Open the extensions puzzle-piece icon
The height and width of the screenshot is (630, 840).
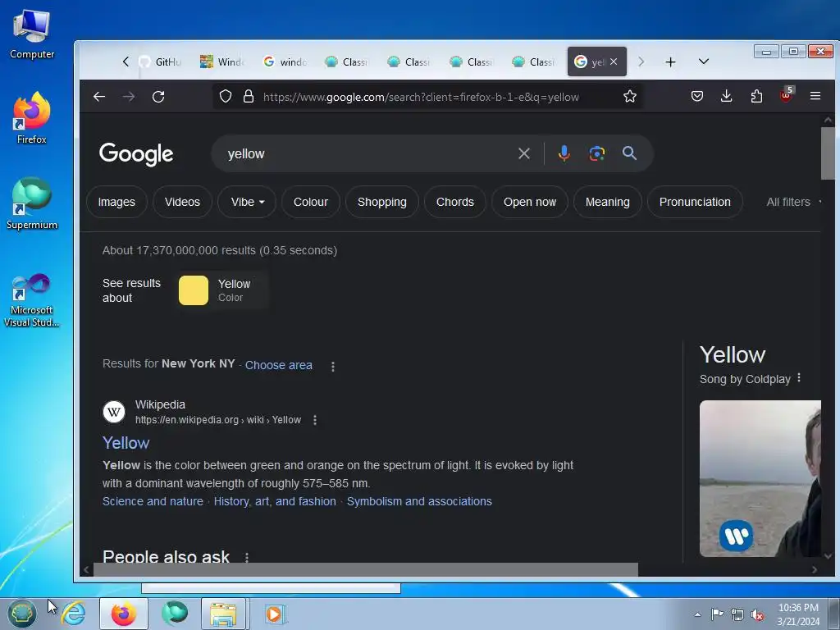pos(756,97)
